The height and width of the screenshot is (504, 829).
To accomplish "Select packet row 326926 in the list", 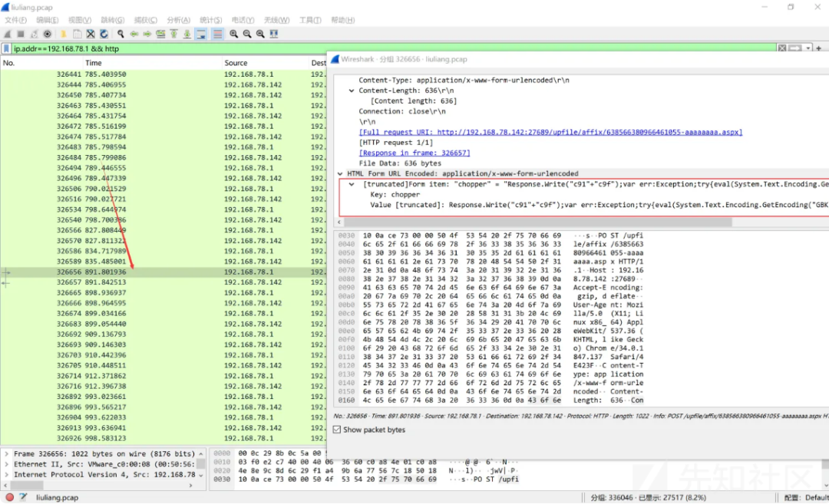I will tap(163, 438).
